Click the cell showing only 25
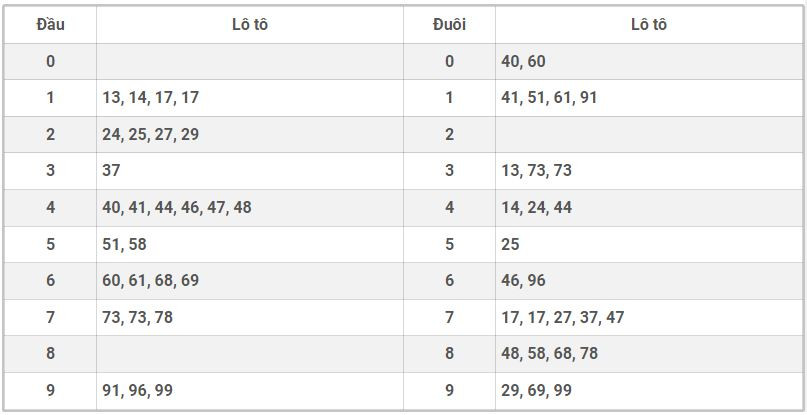Viewport: 807px width, 415px height. [511, 244]
